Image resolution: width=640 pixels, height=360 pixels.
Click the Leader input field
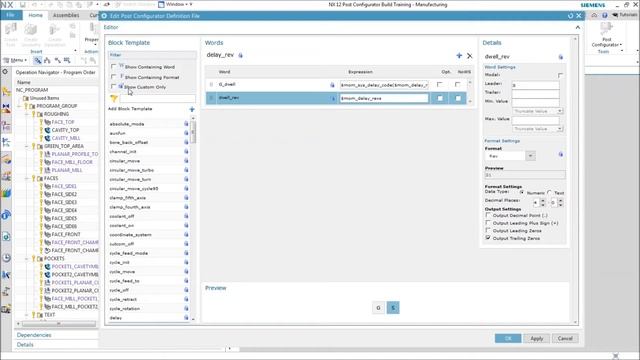point(536,85)
